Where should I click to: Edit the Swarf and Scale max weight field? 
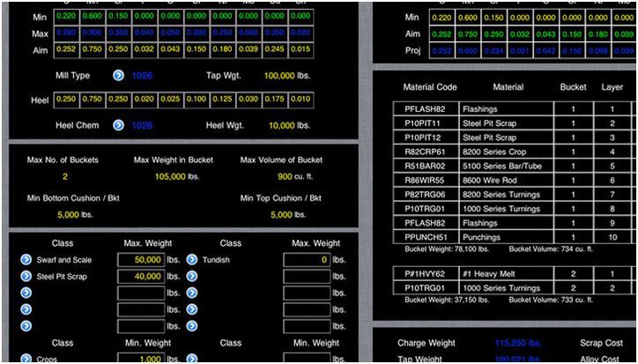coord(141,260)
